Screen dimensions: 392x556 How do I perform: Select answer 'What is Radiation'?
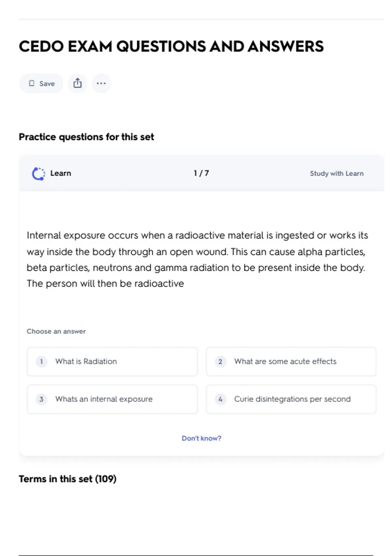coord(112,361)
